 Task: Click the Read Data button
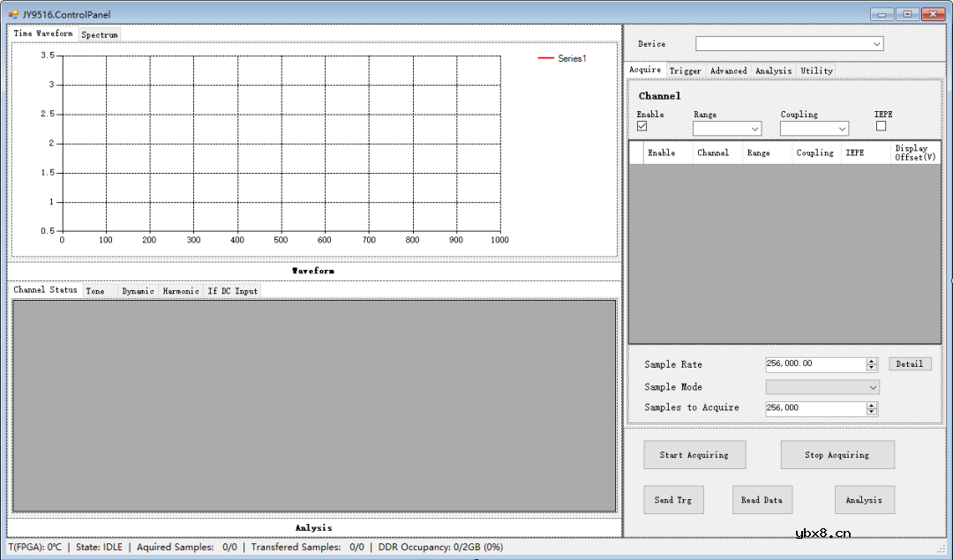coord(762,500)
